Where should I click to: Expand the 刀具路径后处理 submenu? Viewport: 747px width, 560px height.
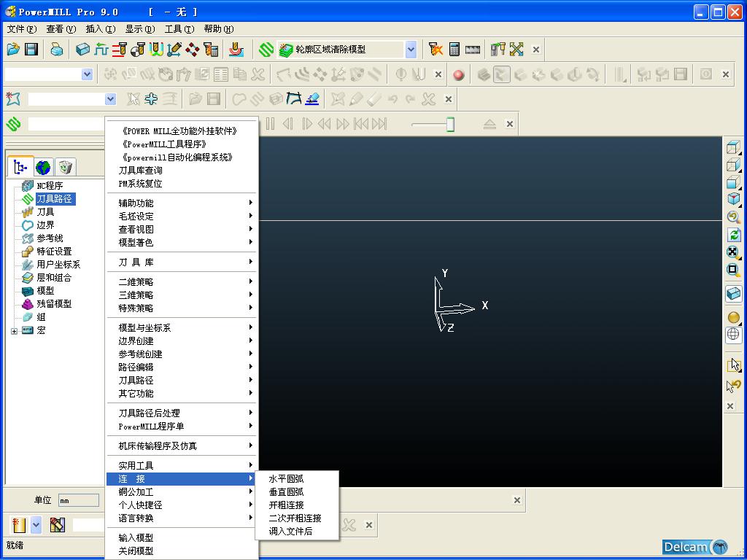[182, 413]
